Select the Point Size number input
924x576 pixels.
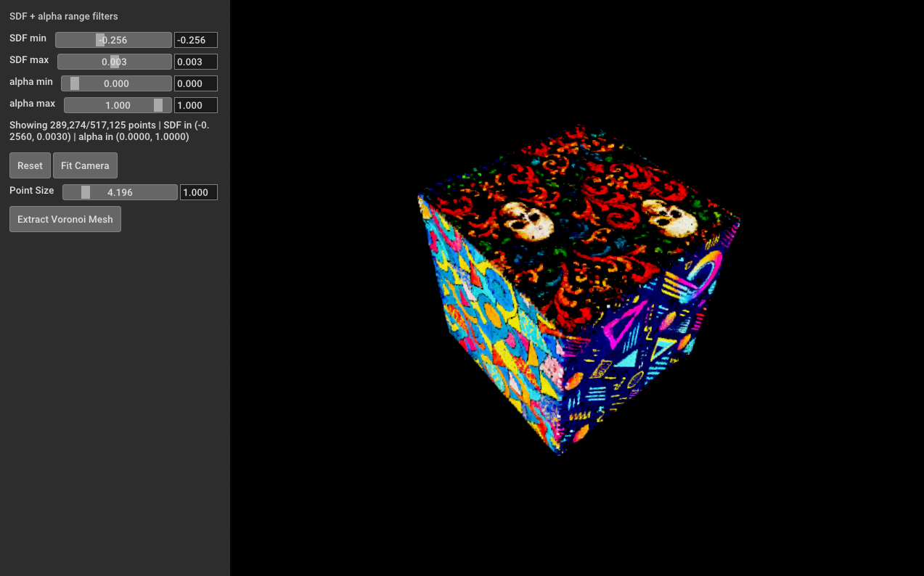tap(198, 192)
